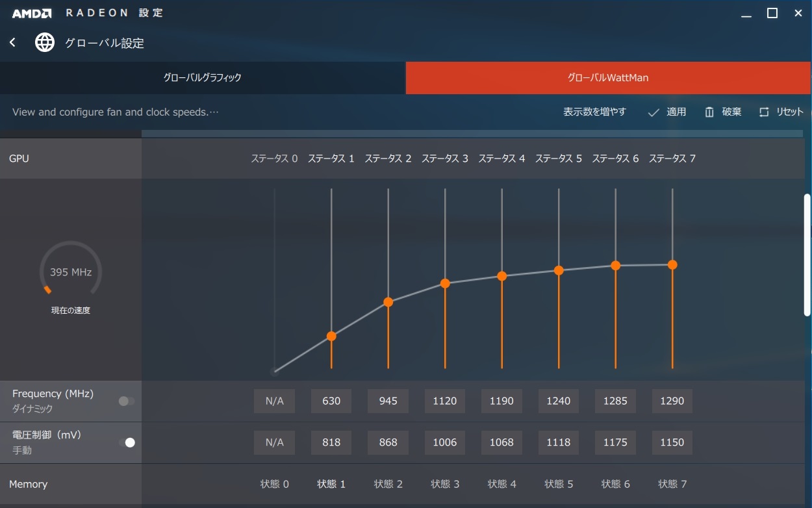Click the vertical scrollbar thumb
The image size is (812, 508).
807,255
